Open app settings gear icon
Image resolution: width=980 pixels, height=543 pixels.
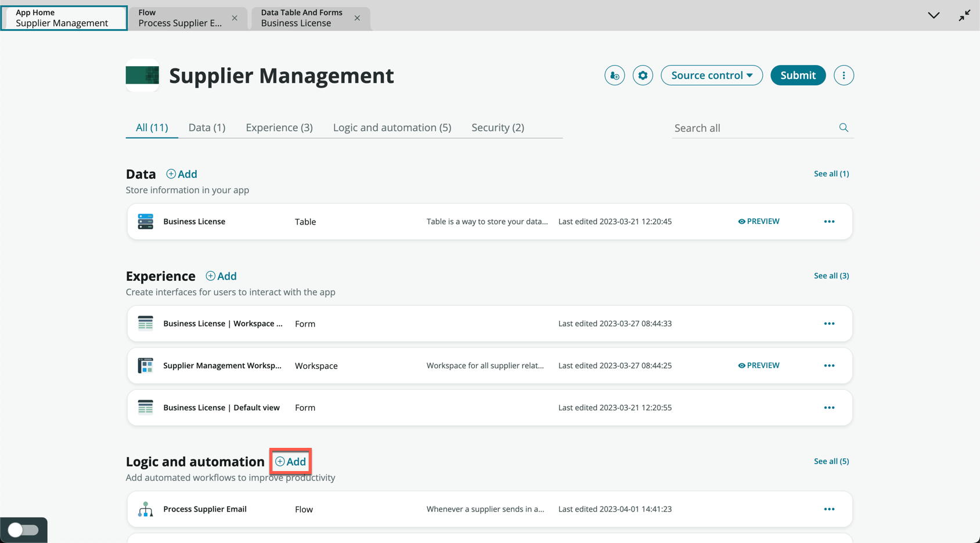point(643,75)
